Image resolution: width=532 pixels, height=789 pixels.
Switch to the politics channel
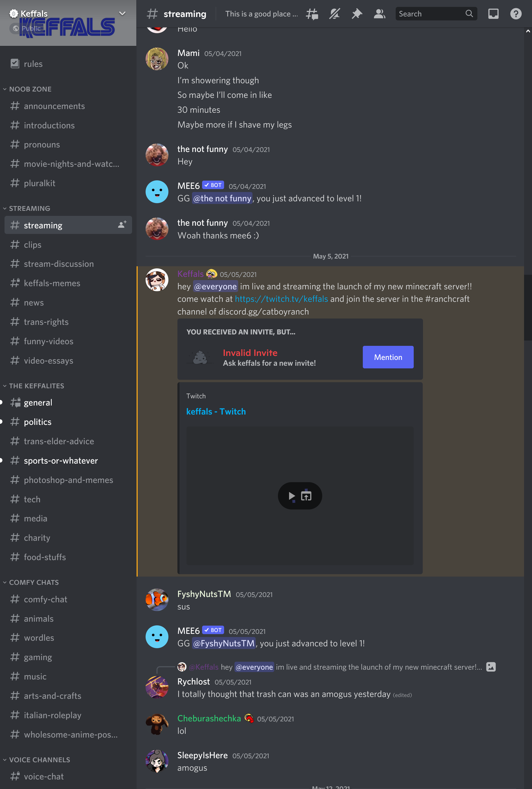[68, 422]
